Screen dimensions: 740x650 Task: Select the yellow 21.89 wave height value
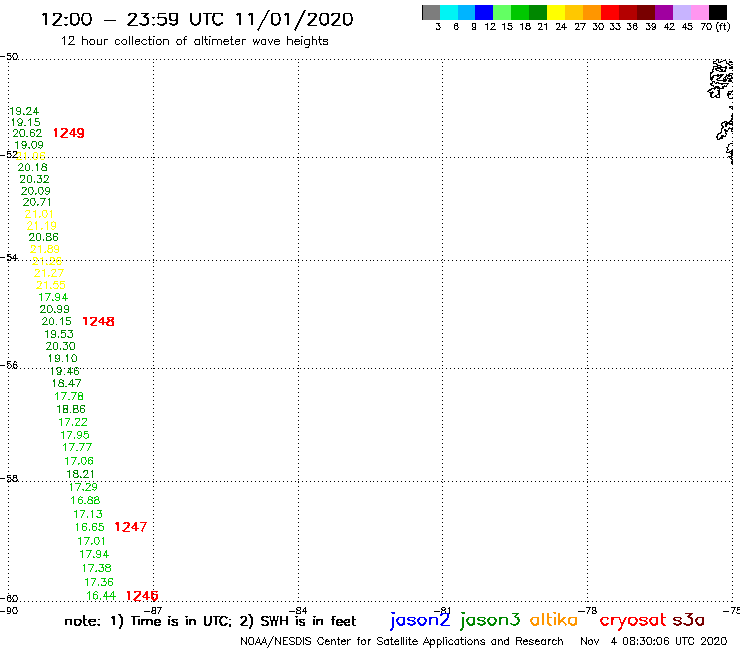tap(45, 249)
